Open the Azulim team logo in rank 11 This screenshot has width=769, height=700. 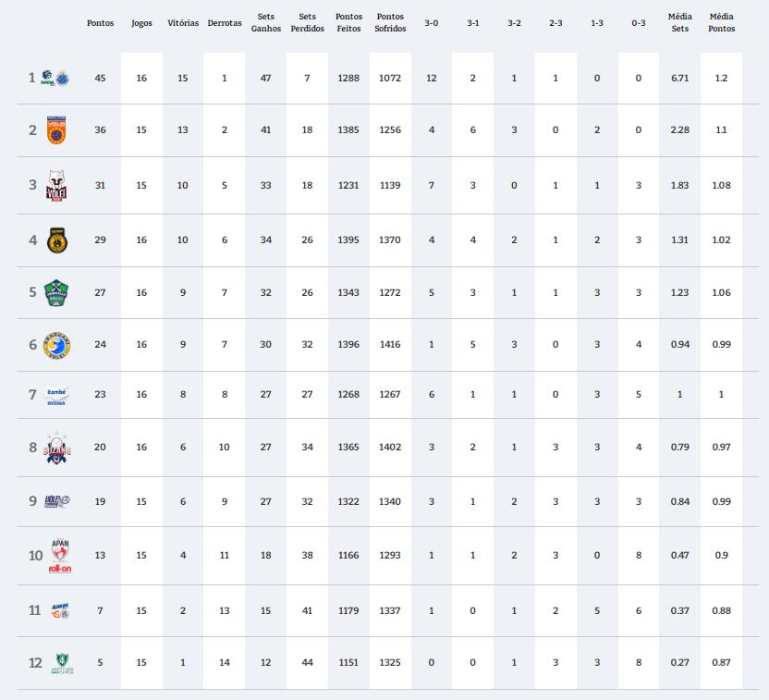pos(60,610)
